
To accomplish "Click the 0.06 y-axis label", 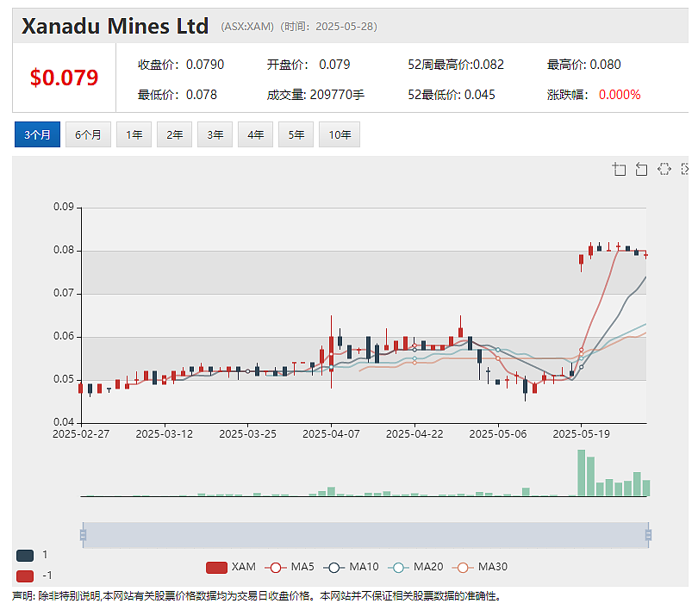I will tap(64, 336).
